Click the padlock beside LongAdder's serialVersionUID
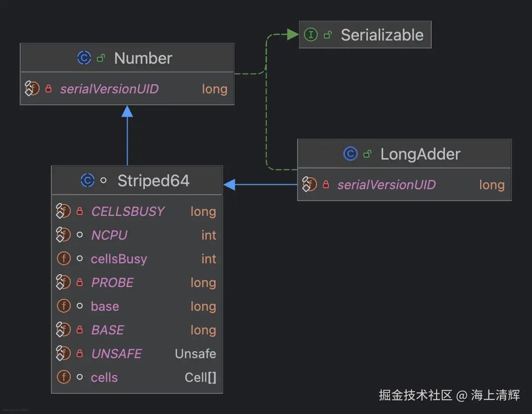This screenshot has height=414, width=532. click(x=326, y=184)
